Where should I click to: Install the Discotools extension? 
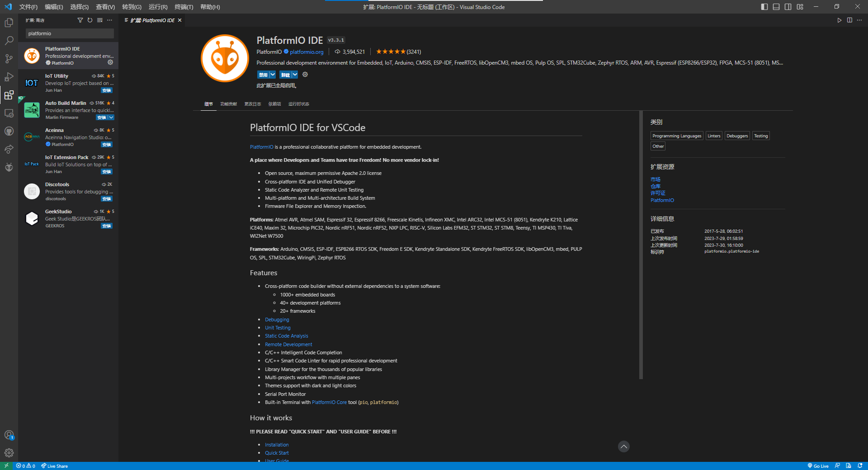[x=107, y=199]
